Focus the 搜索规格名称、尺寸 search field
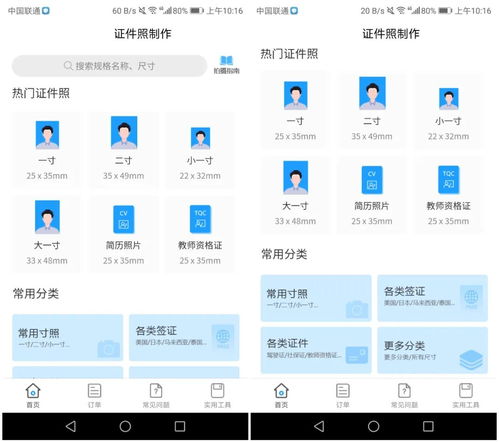The image size is (499, 442). click(109, 66)
